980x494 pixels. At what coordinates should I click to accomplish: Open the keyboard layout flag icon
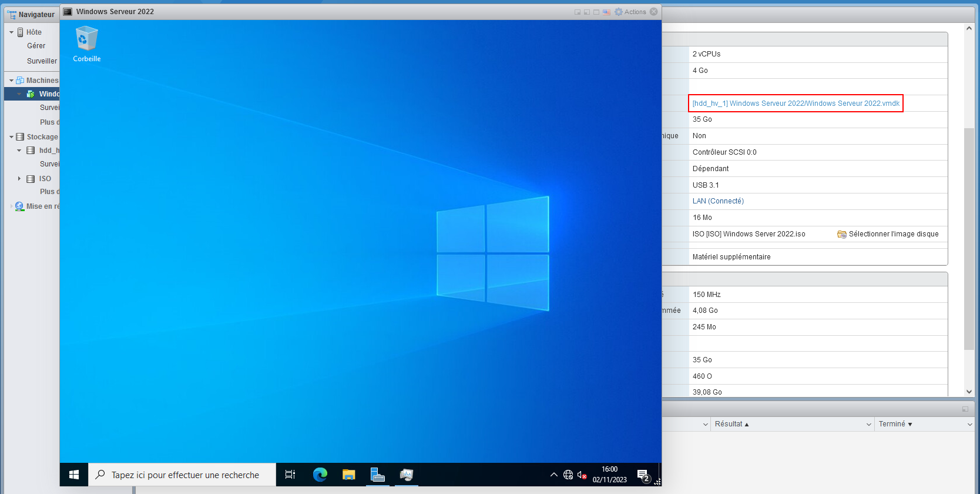pyautogui.click(x=606, y=12)
